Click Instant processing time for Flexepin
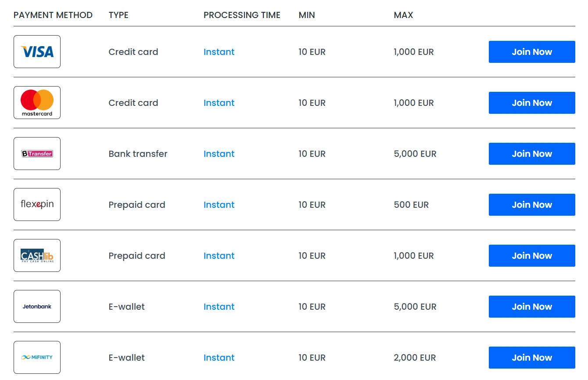588x380 pixels. point(219,205)
